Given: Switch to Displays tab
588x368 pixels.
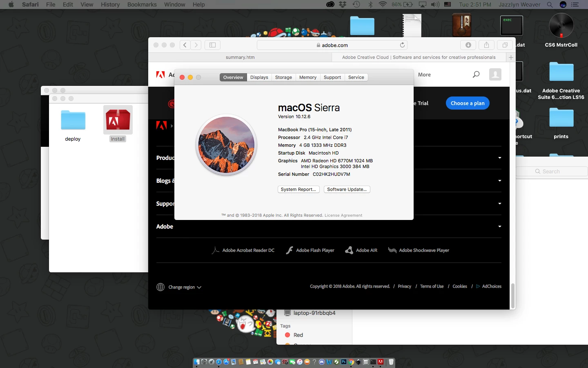Looking at the screenshot, I should [259, 77].
